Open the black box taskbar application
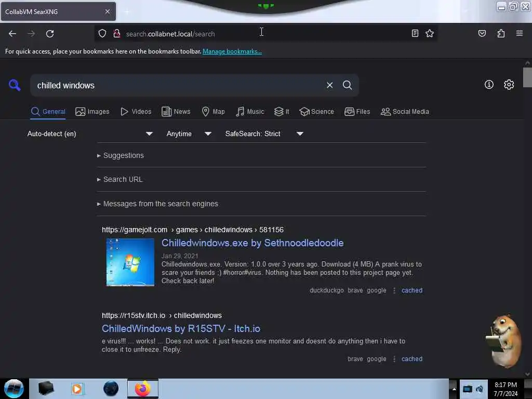532x399 pixels. [x=46, y=389]
